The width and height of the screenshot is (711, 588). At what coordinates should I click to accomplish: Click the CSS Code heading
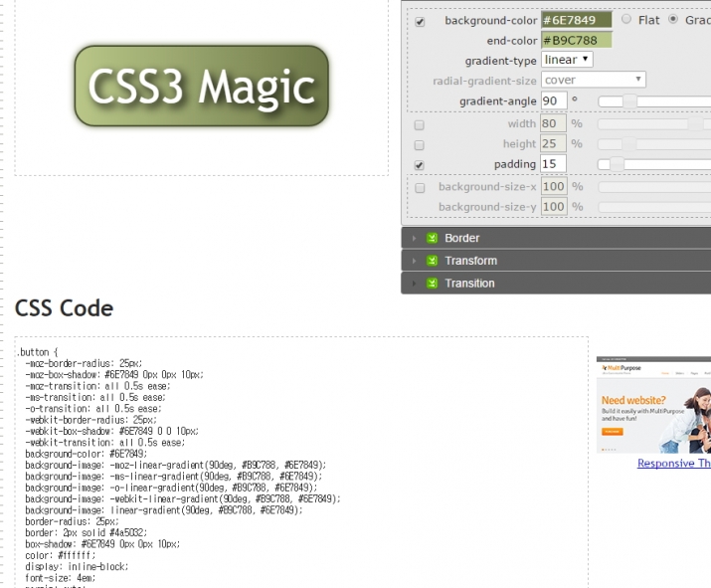pyautogui.click(x=64, y=308)
